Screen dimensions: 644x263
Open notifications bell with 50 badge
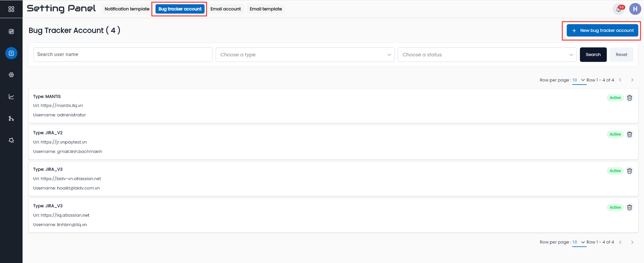619,9
